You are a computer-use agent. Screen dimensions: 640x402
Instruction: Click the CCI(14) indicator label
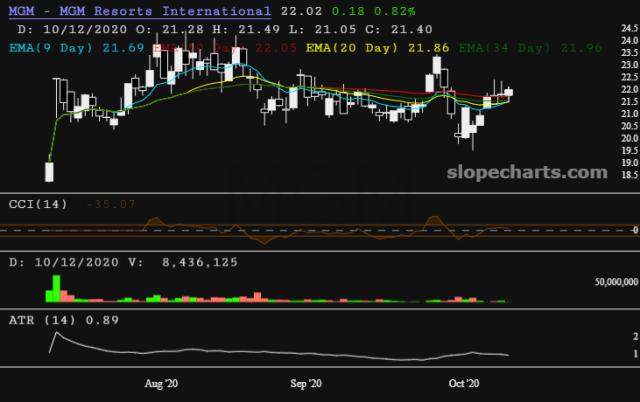pos(38,204)
